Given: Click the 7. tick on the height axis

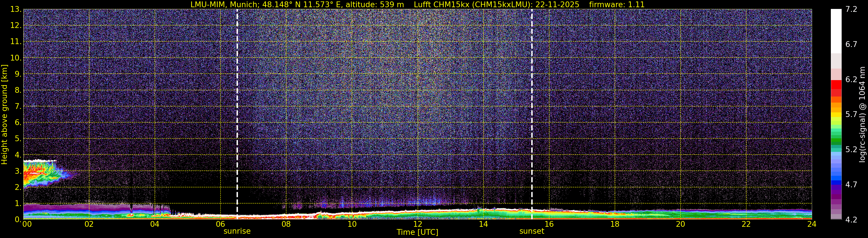Looking at the screenshot, I should (18, 106).
